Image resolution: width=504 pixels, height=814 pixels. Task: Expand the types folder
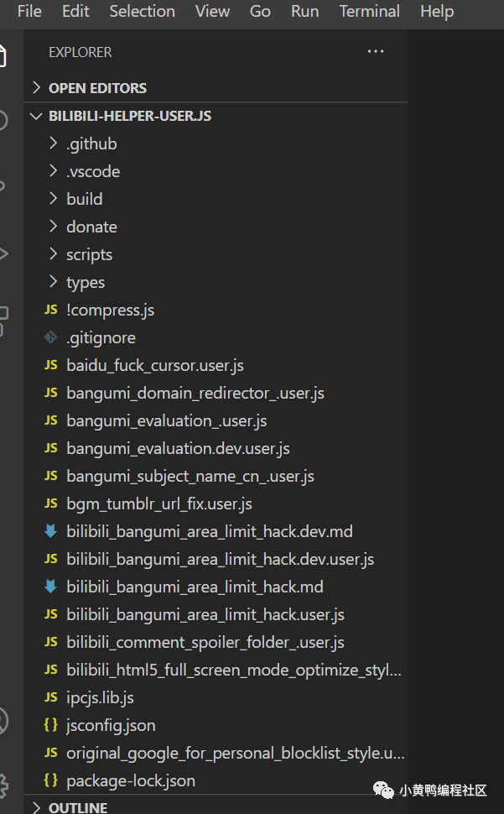[x=216, y=283]
